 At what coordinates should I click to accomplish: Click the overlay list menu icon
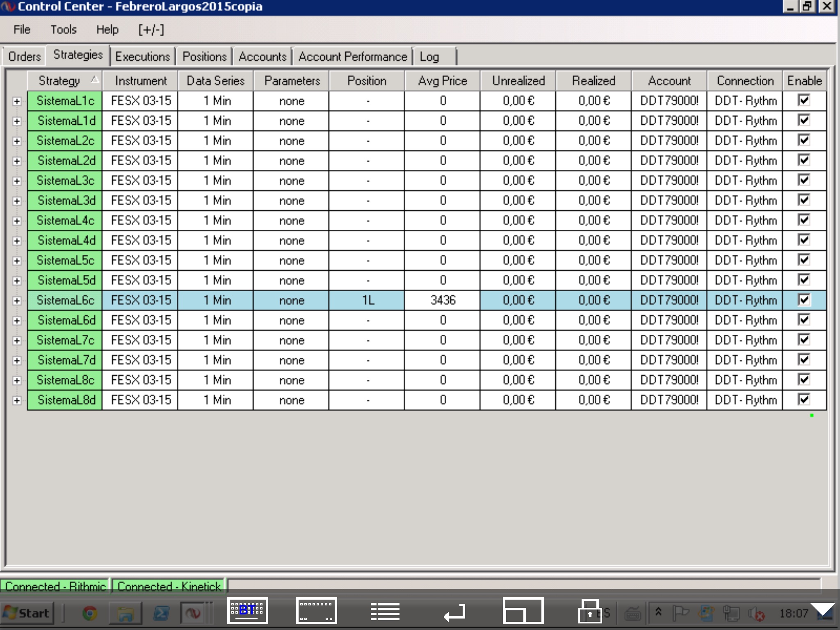pos(385,611)
